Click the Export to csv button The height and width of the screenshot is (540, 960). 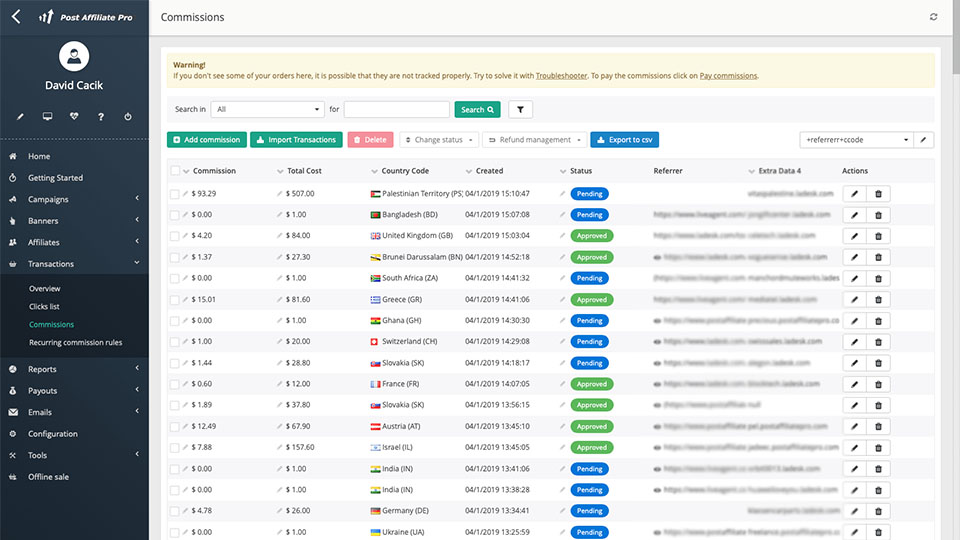(x=624, y=140)
